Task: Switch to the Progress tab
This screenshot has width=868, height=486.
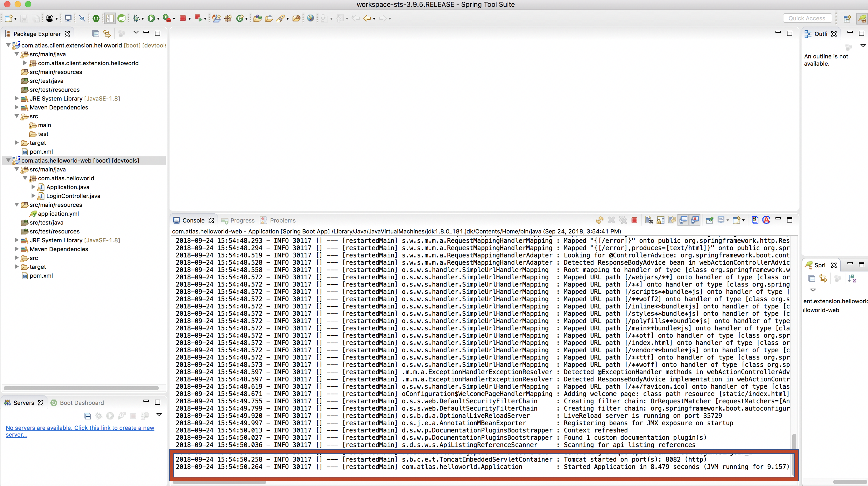Action: point(238,220)
